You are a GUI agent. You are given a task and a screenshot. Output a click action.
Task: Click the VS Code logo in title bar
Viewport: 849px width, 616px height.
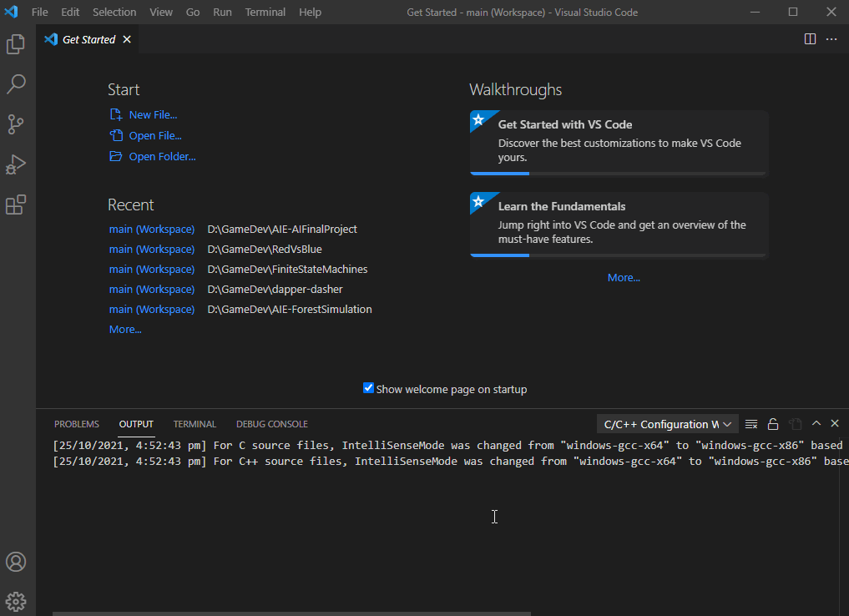tap(12, 12)
